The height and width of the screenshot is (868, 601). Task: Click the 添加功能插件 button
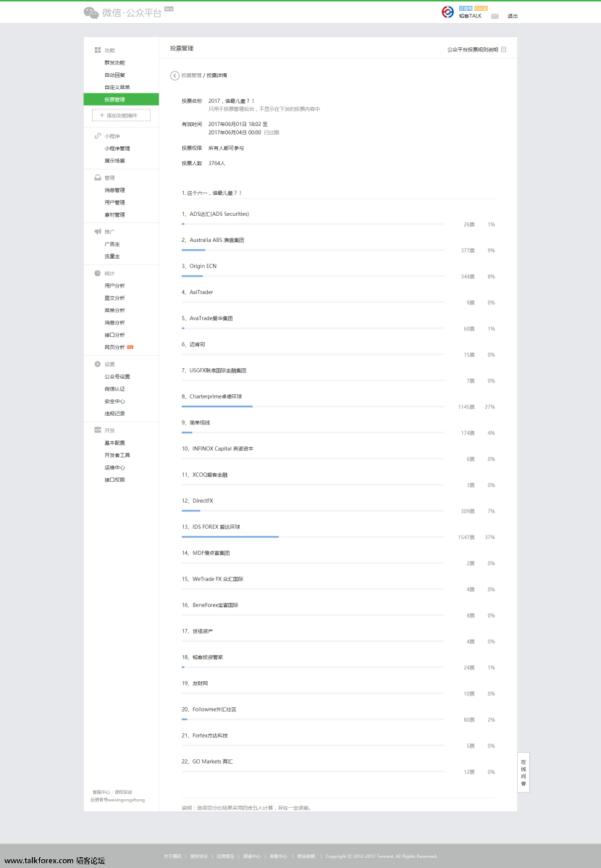(x=121, y=115)
